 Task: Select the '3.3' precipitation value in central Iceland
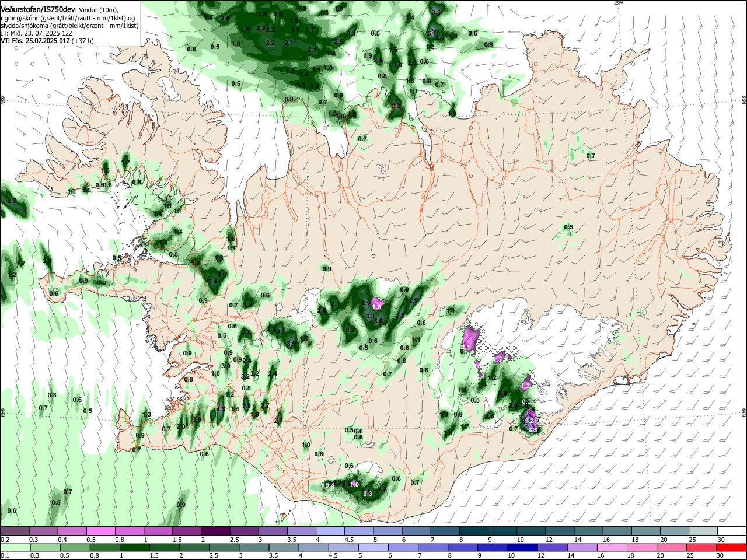[x=370, y=316]
